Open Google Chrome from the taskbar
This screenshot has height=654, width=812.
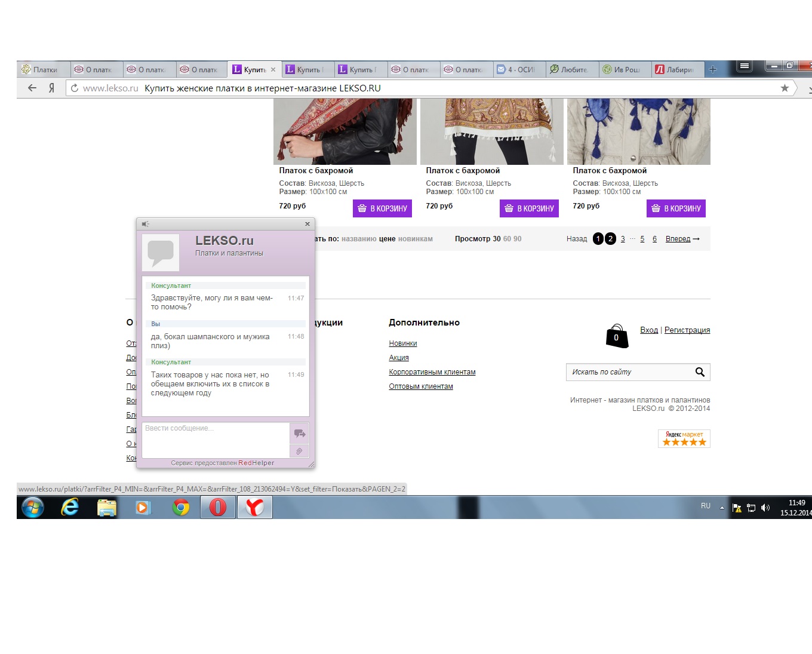coord(181,507)
